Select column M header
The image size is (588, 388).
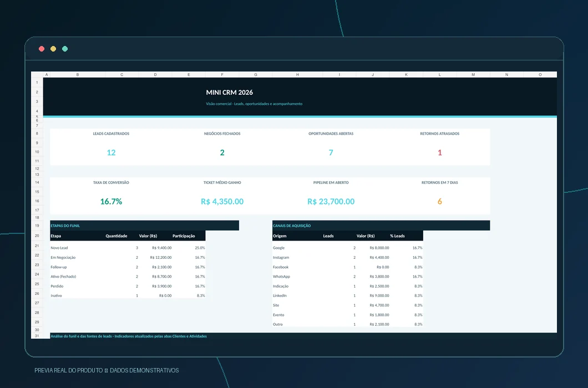[x=473, y=75]
